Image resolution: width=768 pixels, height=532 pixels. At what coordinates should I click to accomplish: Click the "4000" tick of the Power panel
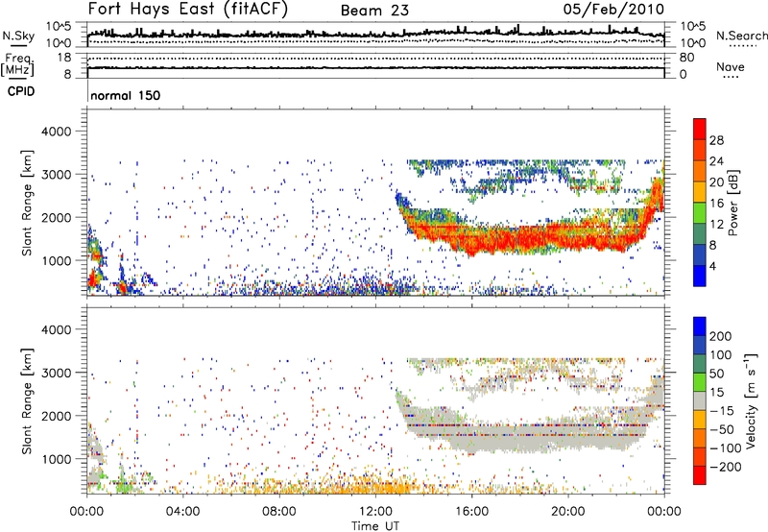[x=57, y=132]
